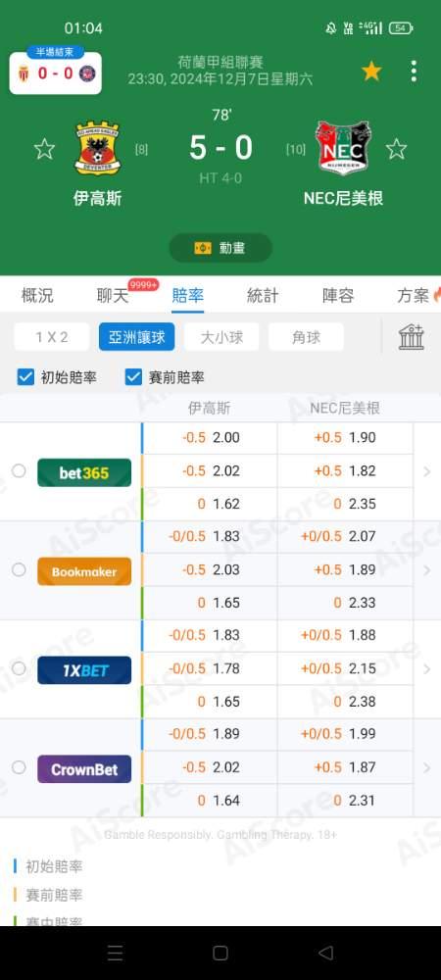The width and height of the screenshot is (441, 980).
Task: Tap the 伊高斯 column header
Action: [210, 409]
